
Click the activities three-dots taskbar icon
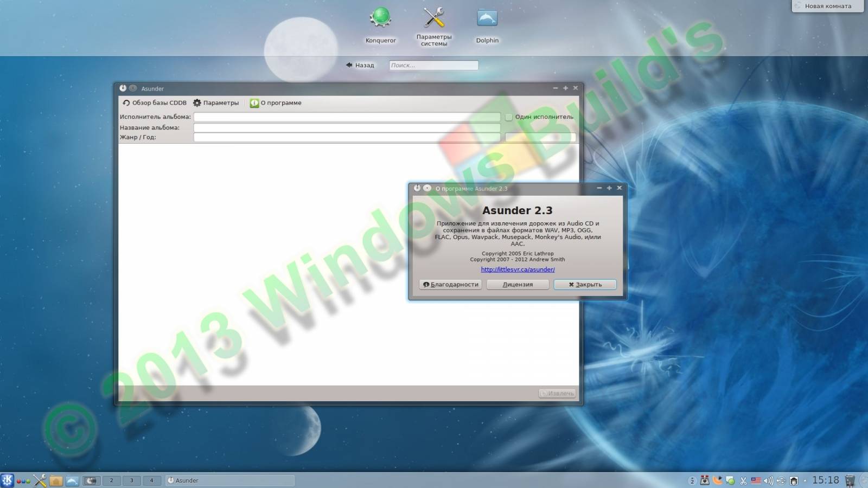click(23, 481)
